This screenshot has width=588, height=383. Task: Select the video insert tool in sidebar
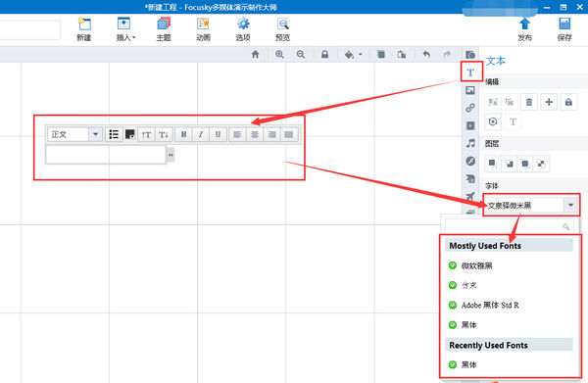[x=470, y=125]
